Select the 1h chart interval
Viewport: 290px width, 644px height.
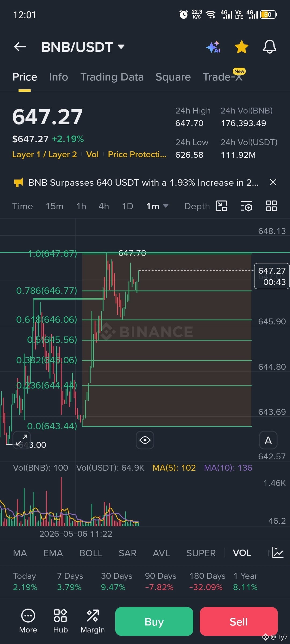coord(81,206)
